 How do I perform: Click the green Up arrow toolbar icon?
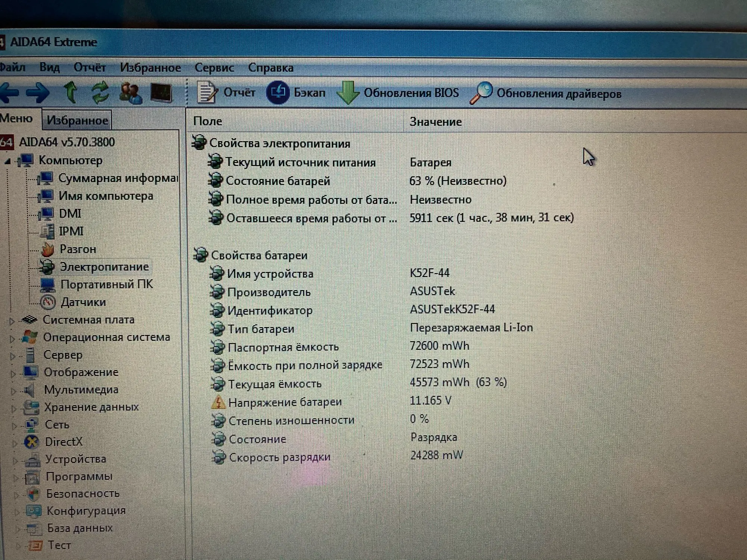(71, 92)
